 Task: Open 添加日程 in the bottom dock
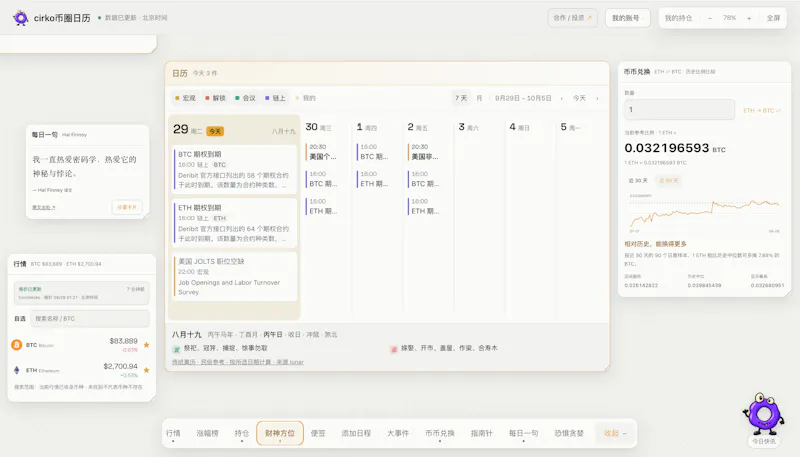click(356, 433)
